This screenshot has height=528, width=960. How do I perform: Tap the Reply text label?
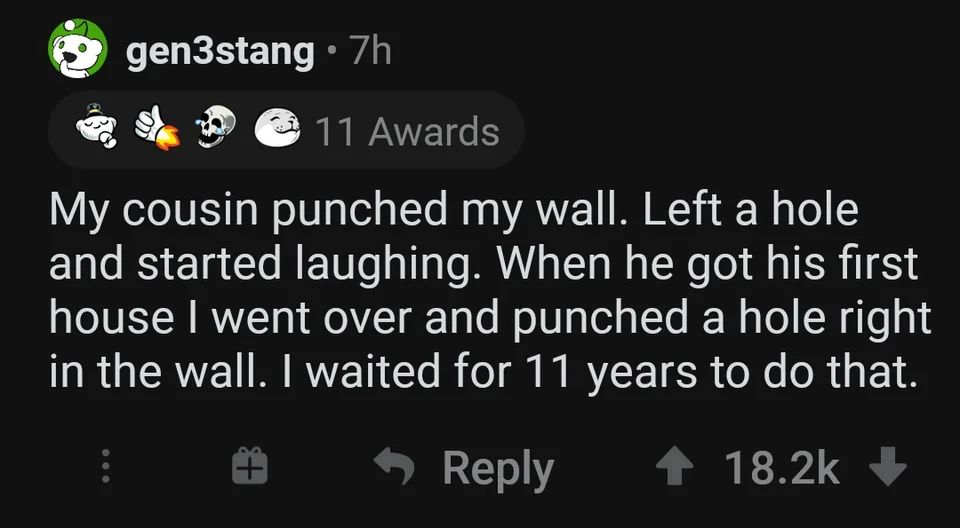[x=498, y=469]
